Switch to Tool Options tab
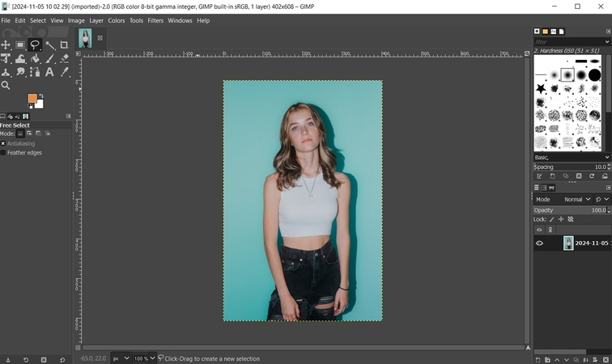612x364 pixels. pos(2,116)
